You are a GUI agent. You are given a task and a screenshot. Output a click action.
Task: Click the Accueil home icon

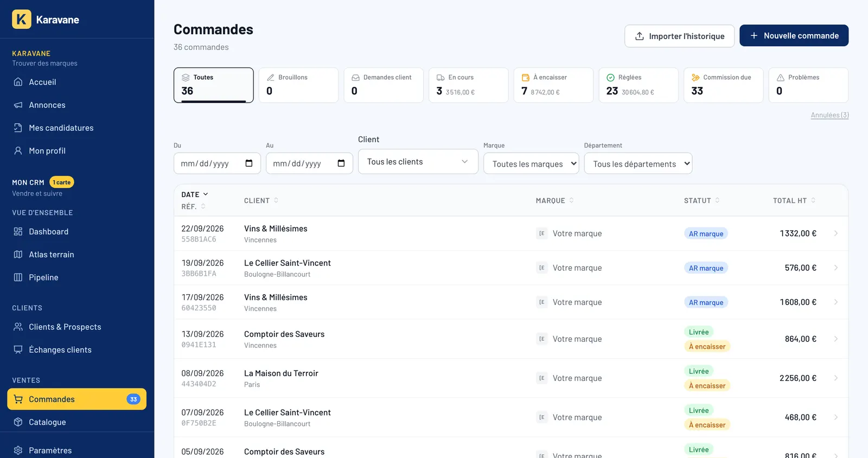[18, 82]
